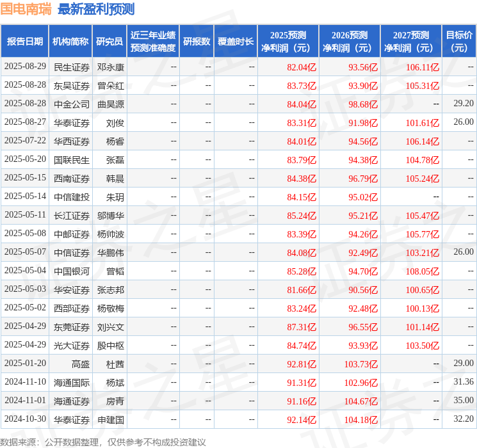477x448 pixels.
Task: Click value 81.66亿
Action: pyautogui.click(x=302, y=290)
